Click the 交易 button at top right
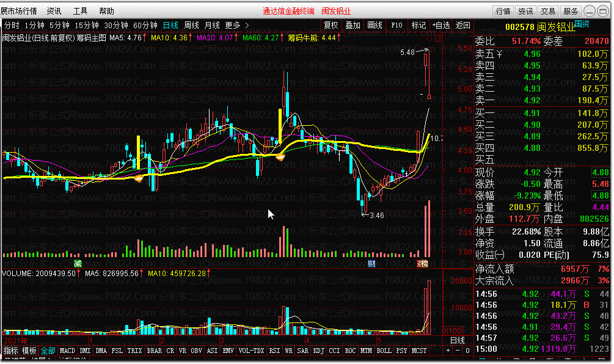614x364 pixels. point(548,12)
